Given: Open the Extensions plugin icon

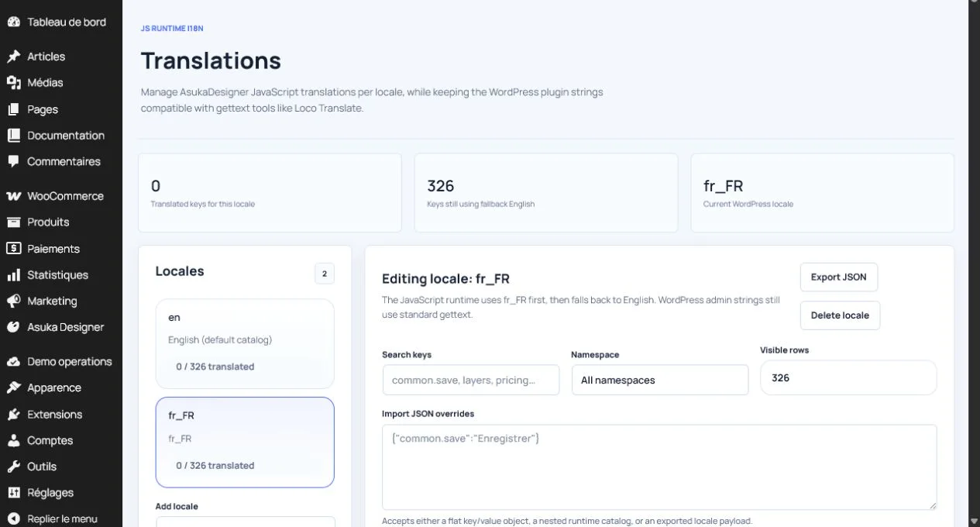Looking at the screenshot, I should click(x=13, y=415).
